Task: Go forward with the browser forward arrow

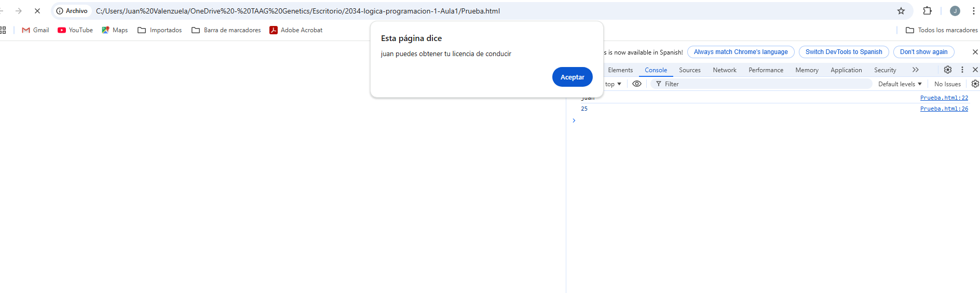Action: pyautogui.click(x=19, y=11)
